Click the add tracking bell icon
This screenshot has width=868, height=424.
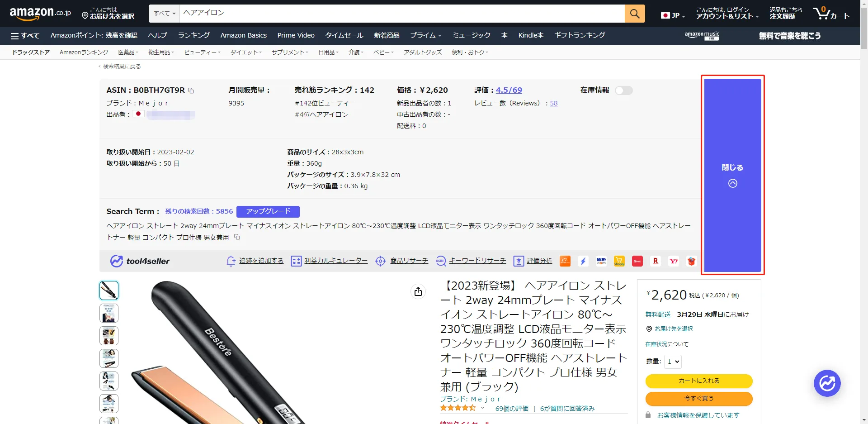pos(231,261)
